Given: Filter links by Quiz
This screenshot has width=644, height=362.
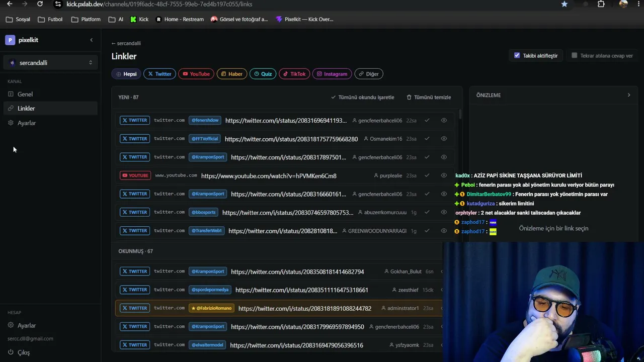Looking at the screenshot, I should click(263, 74).
